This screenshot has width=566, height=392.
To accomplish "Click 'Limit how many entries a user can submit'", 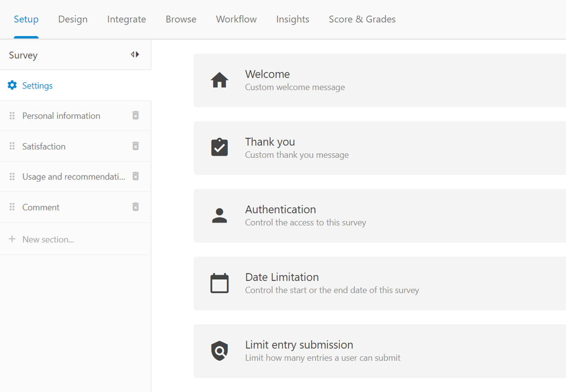I will [x=323, y=358].
